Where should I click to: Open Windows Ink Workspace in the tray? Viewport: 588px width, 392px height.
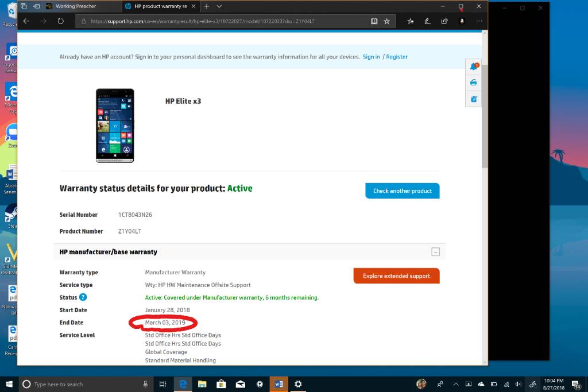tap(532, 384)
